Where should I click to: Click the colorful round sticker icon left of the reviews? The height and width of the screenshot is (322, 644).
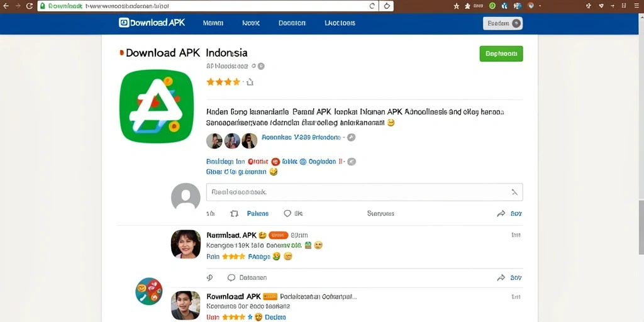click(148, 291)
